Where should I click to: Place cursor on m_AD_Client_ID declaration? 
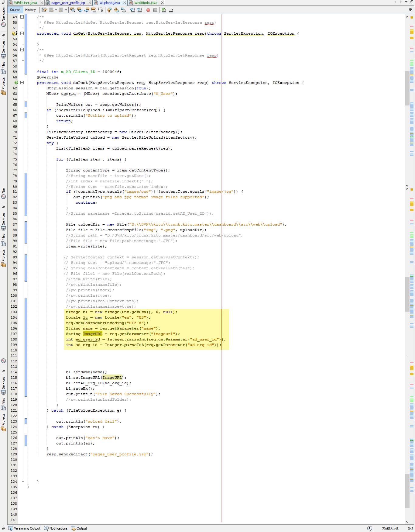coord(78,72)
